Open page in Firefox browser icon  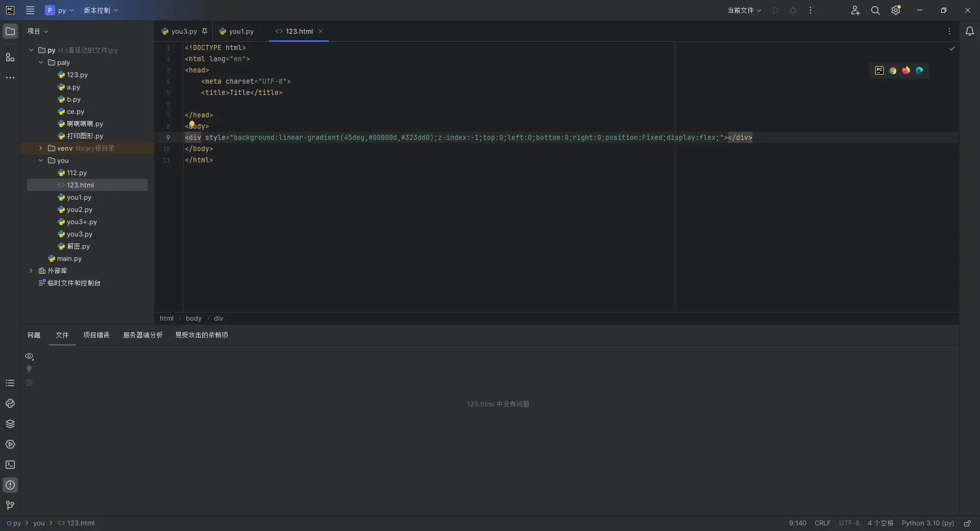click(x=906, y=70)
